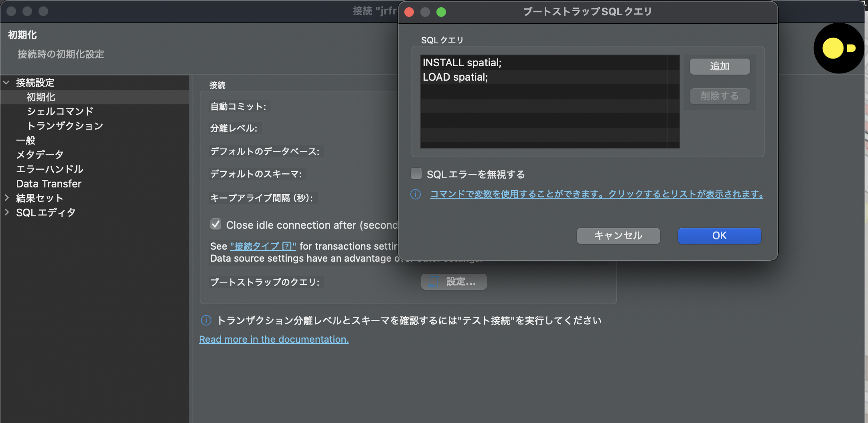The image size is (868, 423).
Task: Dismiss the dialog via キャンセル
Action: (x=618, y=236)
